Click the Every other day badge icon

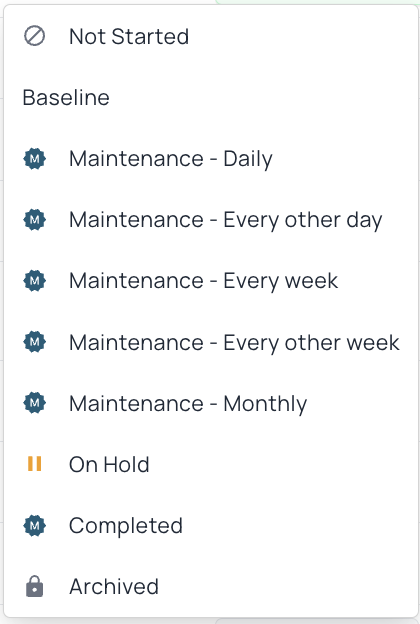coord(35,220)
